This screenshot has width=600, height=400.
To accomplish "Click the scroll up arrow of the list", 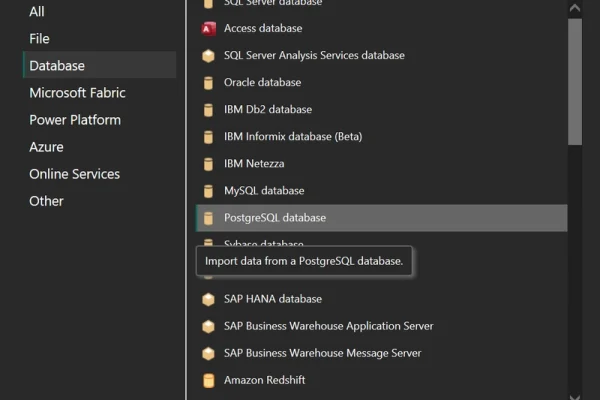I will (574, 8).
